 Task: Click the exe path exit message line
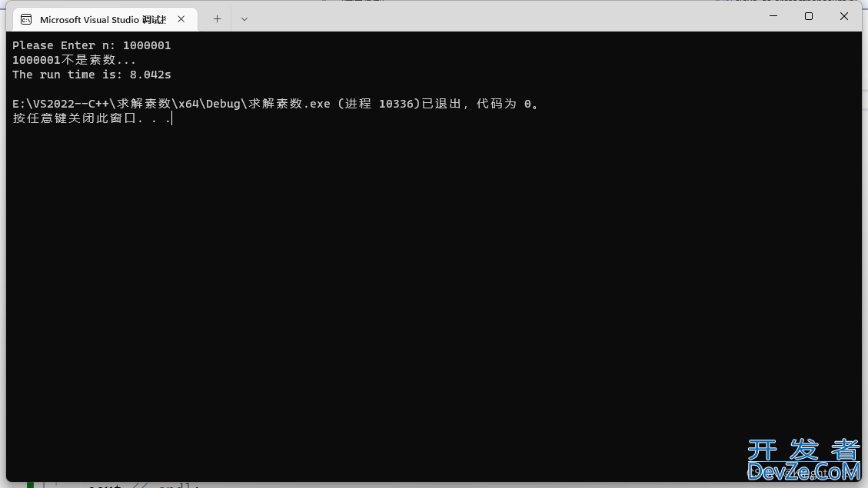point(276,104)
